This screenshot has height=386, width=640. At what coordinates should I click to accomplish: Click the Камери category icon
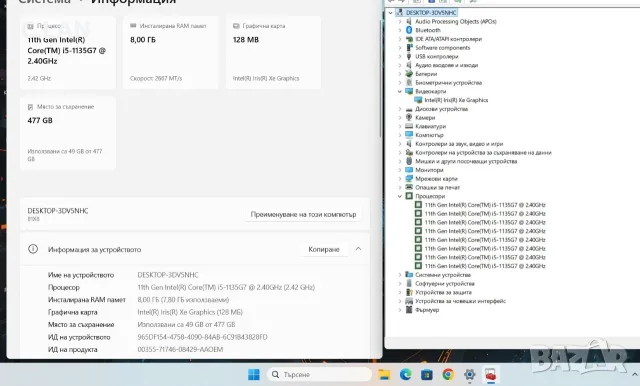pyautogui.click(x=409, y=118)
